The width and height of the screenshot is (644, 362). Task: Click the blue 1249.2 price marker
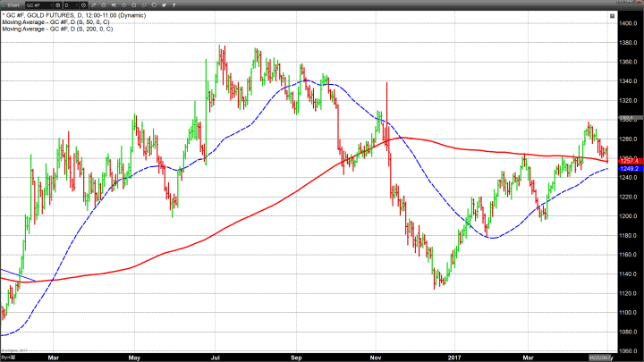(627, 168)
